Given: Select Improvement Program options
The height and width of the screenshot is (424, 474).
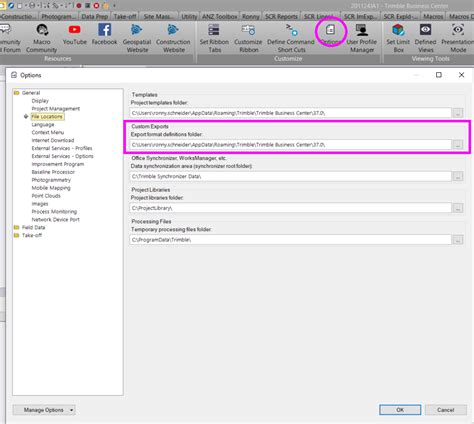Looking at the screenshot, I should point(58,164).
